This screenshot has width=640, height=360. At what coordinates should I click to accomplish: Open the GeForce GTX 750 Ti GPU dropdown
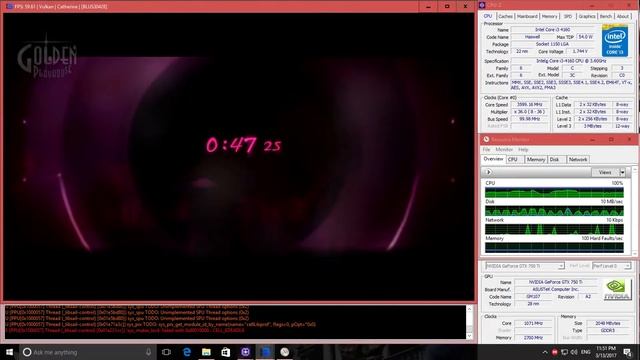524,266
